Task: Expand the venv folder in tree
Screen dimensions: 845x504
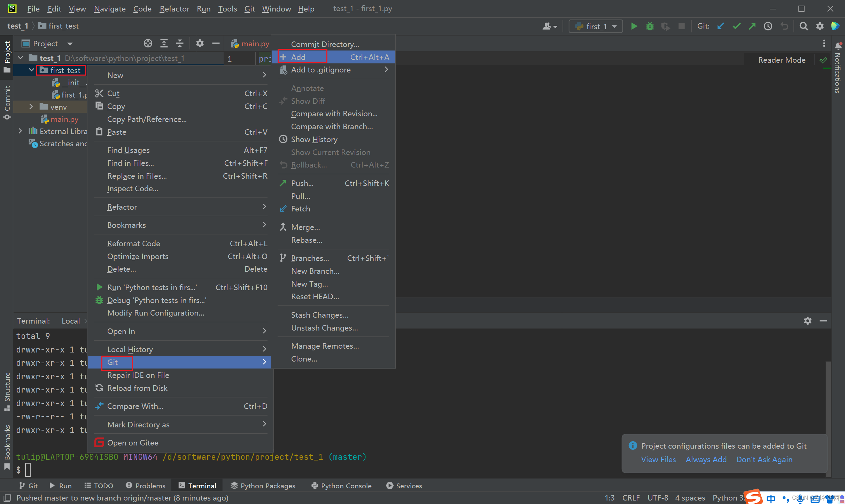Action: (x=31, y=107)
